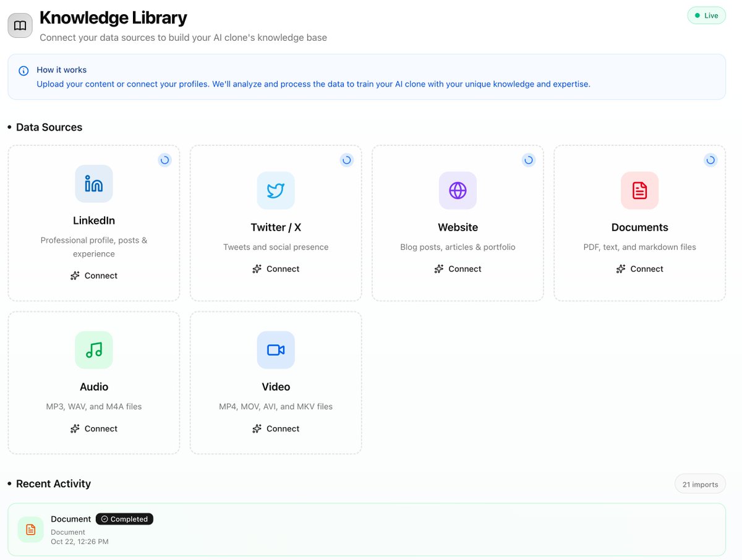Connect the Documents data source
This screenshot has width=742, height=560.
click(639, 269)
